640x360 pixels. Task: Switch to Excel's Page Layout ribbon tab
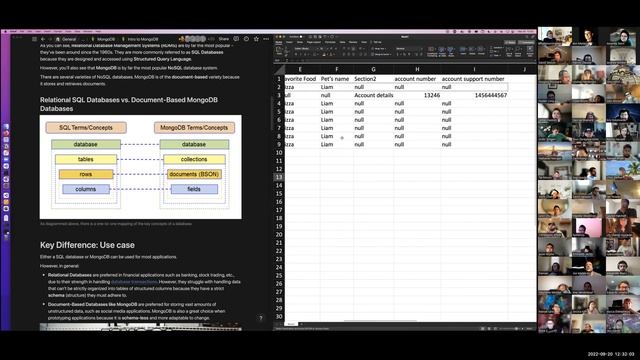(x=314, y=42)
